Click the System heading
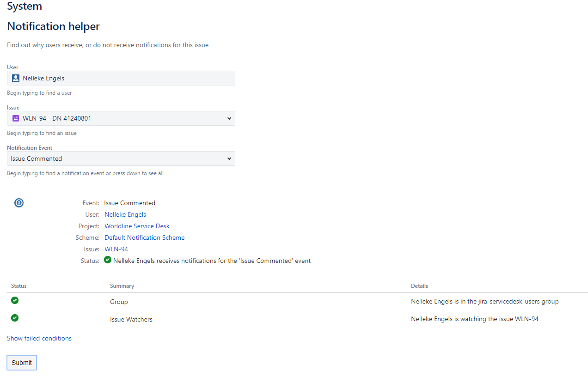Viewport: 588px width, 377px height. [x=24, y=6]
